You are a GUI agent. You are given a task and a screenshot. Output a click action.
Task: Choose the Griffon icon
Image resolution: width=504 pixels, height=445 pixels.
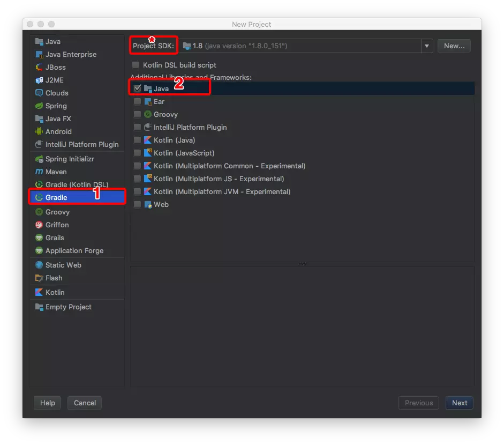(x=39, y=225)
